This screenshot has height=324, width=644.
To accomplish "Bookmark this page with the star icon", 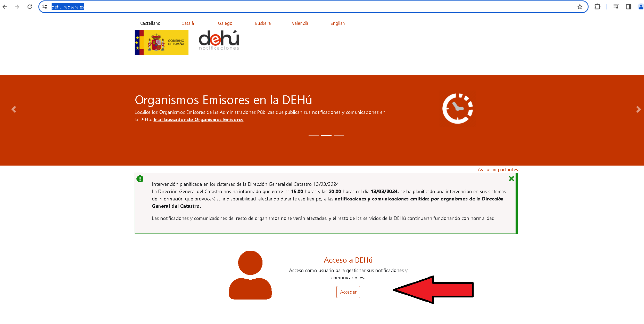I will (580, 7).
